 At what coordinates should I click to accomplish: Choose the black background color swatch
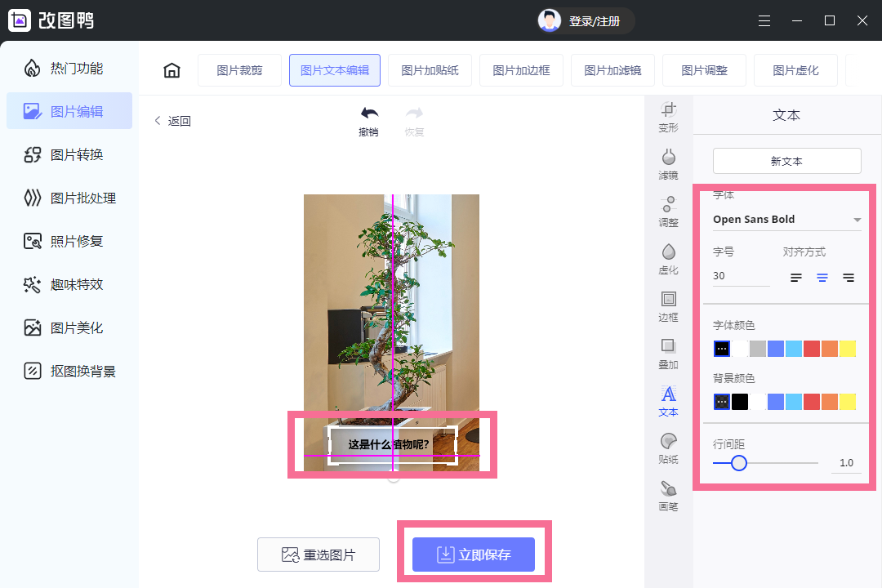pos(740,402)
